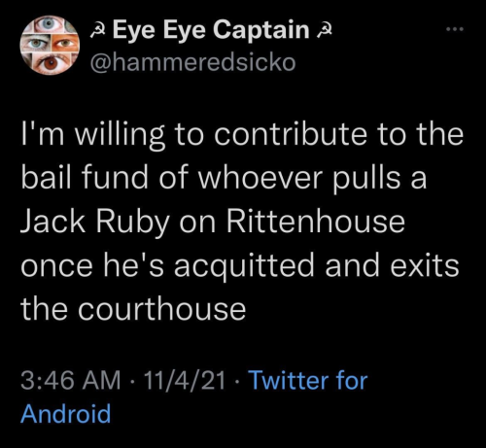Screen dimensions: 486x448
Task: Click the blue-gray eye at top of avatar
Action: pyautogui.click(x=50, y=23)
